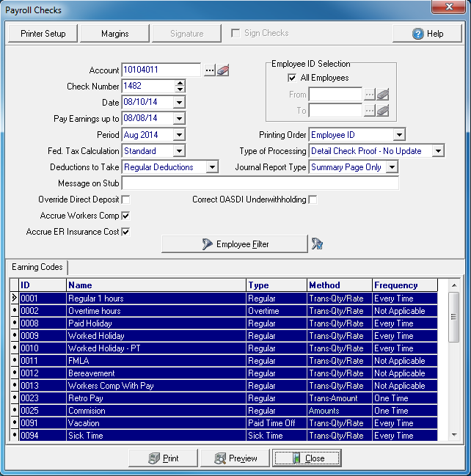This screenshot has width=471, height=476.
Task: Expand the Deductions to Take dropdown
Action: coord(212,167)
